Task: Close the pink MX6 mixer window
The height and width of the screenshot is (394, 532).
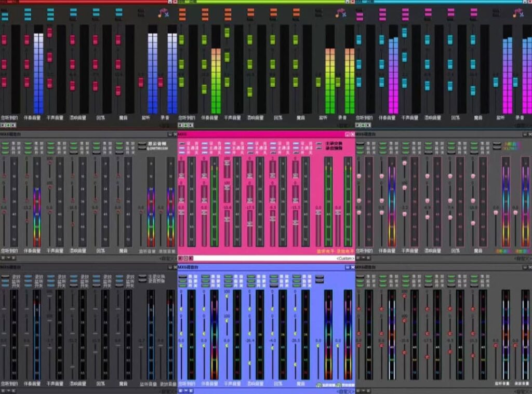Action: (x=352, y=134)
